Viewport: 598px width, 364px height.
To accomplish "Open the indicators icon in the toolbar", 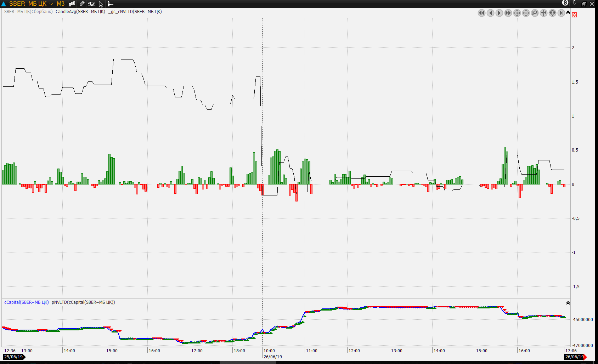I will tap(91, 4).
